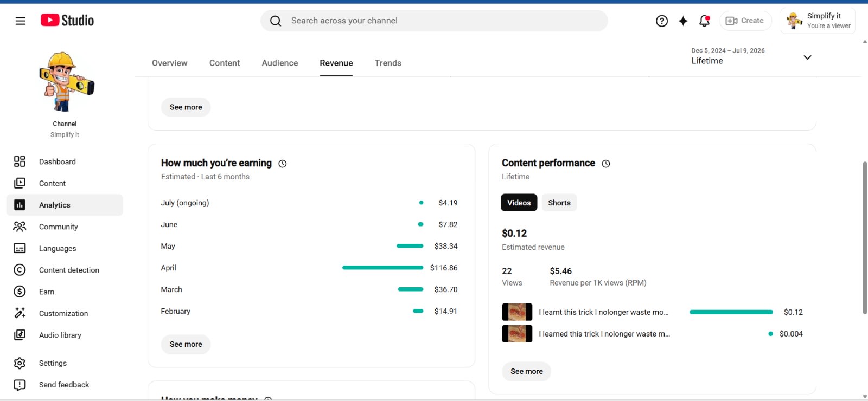
Task: Open Dashboard from the sidebar
Action: pyautogui.click(x=65, y=161)
